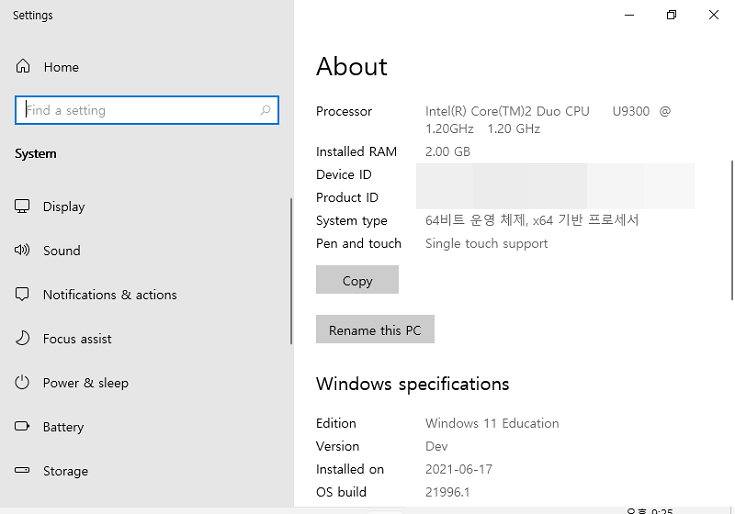735x514 pixels.
Task: Click the About page vertical scrollbar
Action: coord(732,230)
